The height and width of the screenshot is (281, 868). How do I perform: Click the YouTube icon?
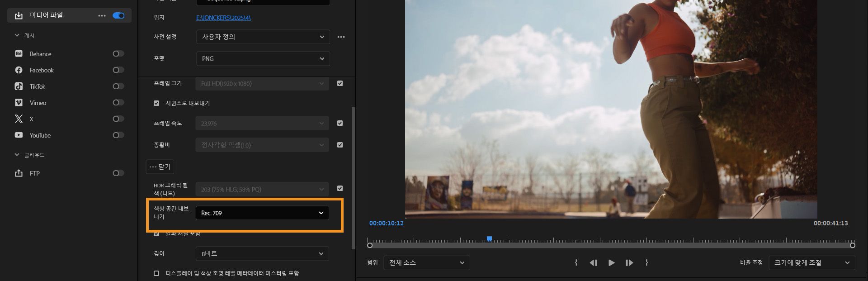tap(19, 135)
